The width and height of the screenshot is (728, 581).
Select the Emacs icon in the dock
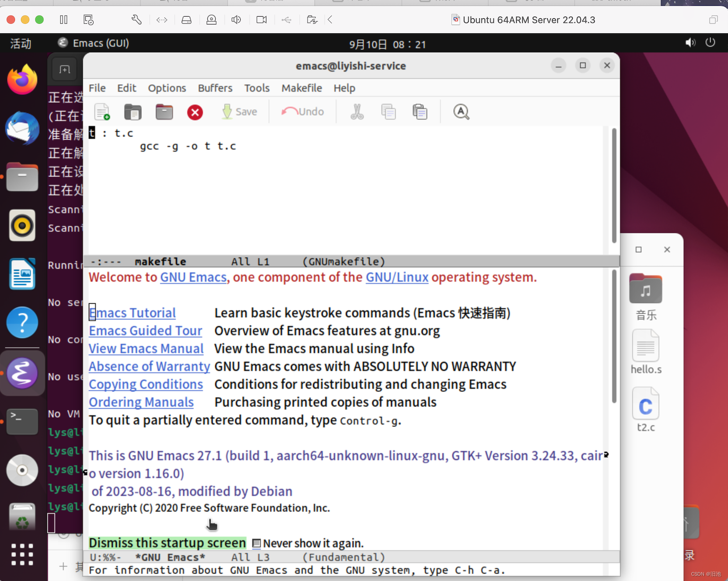pyautogui.click(x=22, y=373)
